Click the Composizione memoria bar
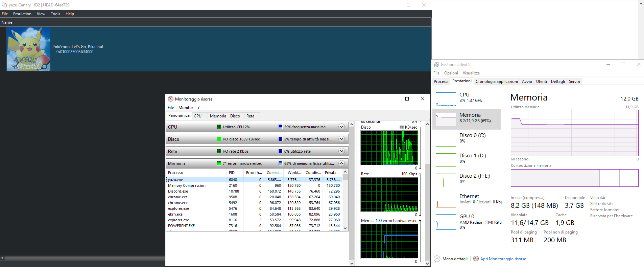 pos(574,178)
